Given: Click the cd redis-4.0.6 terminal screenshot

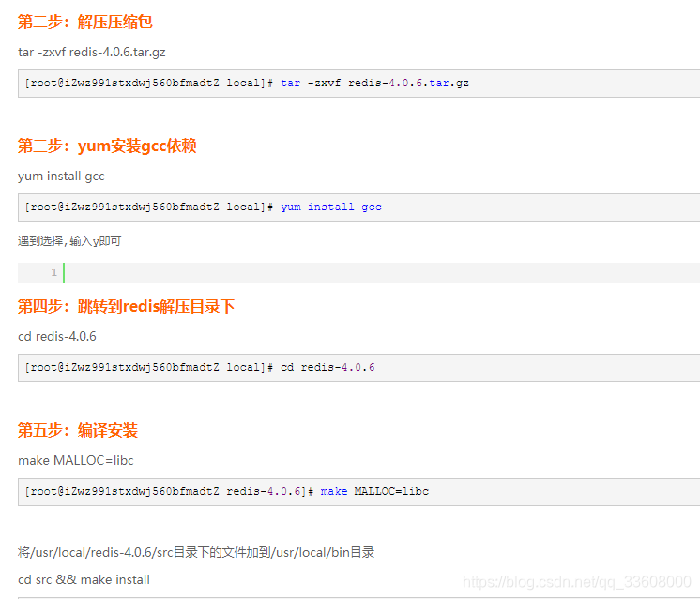Looking at the screenshot, I should (x=359, y=368).
